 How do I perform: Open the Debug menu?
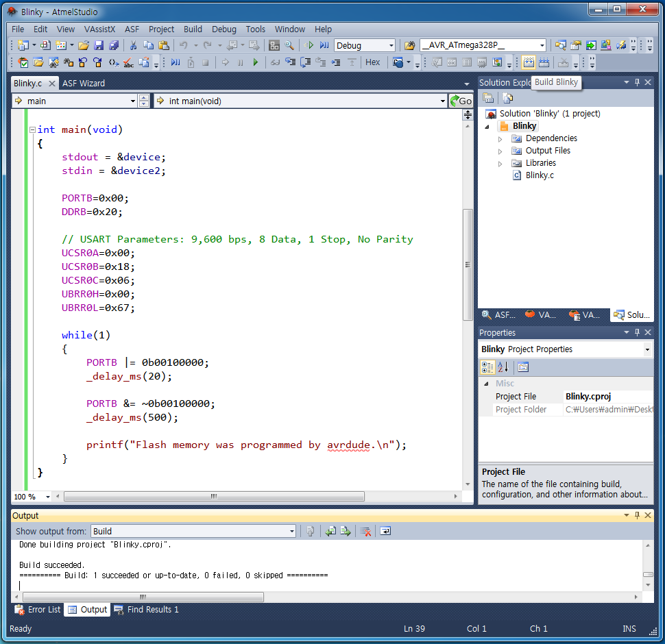224,29
